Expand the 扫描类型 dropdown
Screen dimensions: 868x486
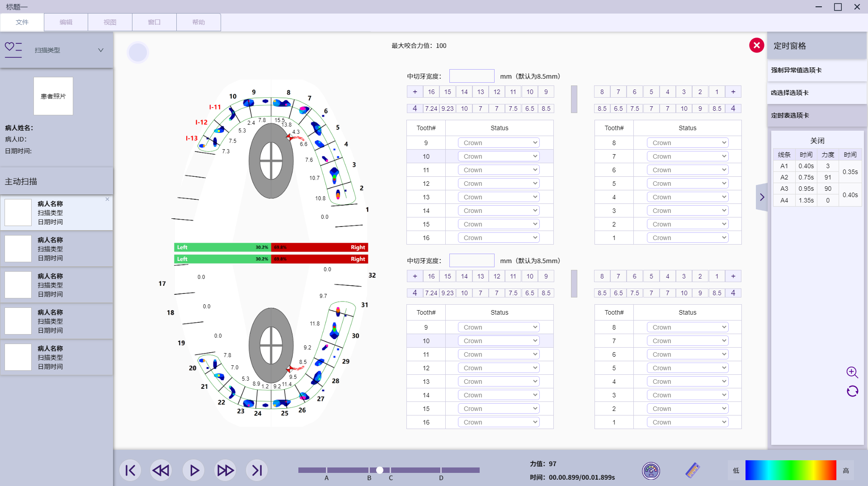click(x=100, y=50)
